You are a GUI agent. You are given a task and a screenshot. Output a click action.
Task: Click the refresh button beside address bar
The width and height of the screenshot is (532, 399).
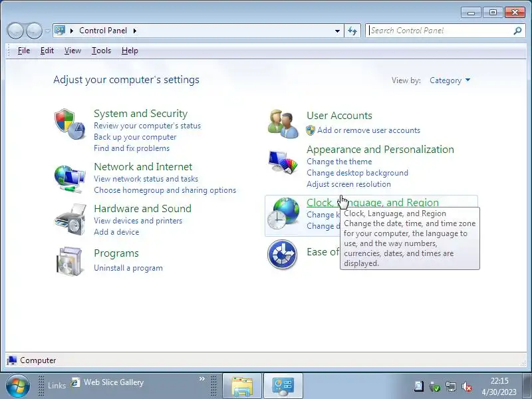point(352,31)
